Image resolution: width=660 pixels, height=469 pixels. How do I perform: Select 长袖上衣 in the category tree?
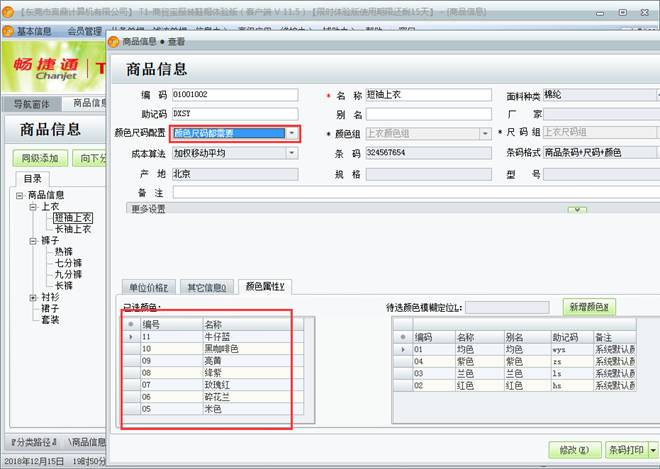pyautogui.click(x=72, y=229)
